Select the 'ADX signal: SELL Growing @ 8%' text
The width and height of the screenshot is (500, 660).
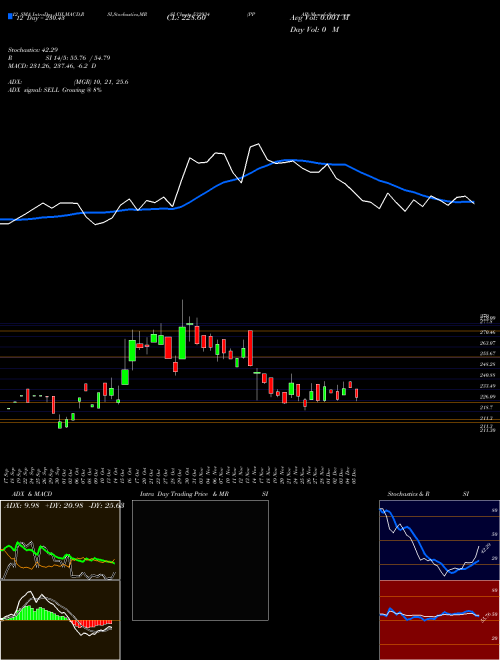pyautogui.click(x=55, y=90)
